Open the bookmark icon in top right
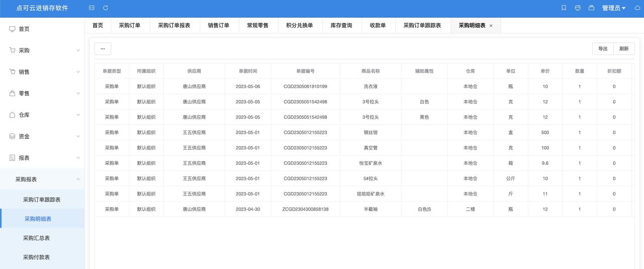644x269 pixels. tap(563, 8)
